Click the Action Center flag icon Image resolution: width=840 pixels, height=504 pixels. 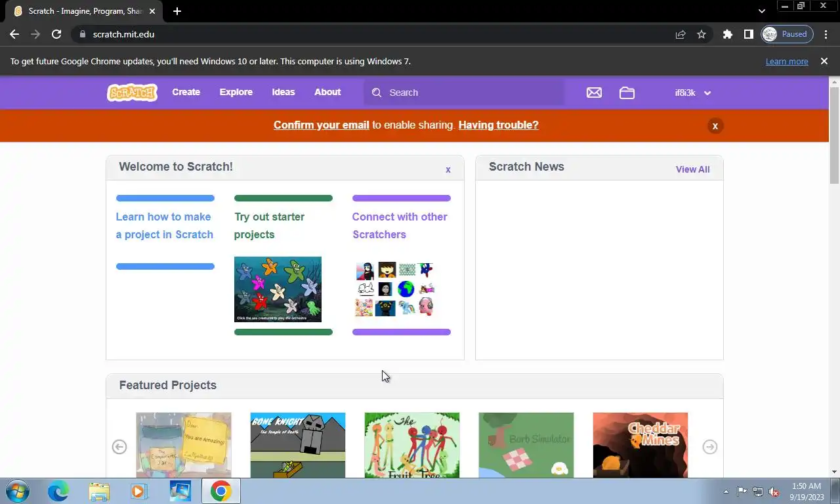[x=742, y=492]
